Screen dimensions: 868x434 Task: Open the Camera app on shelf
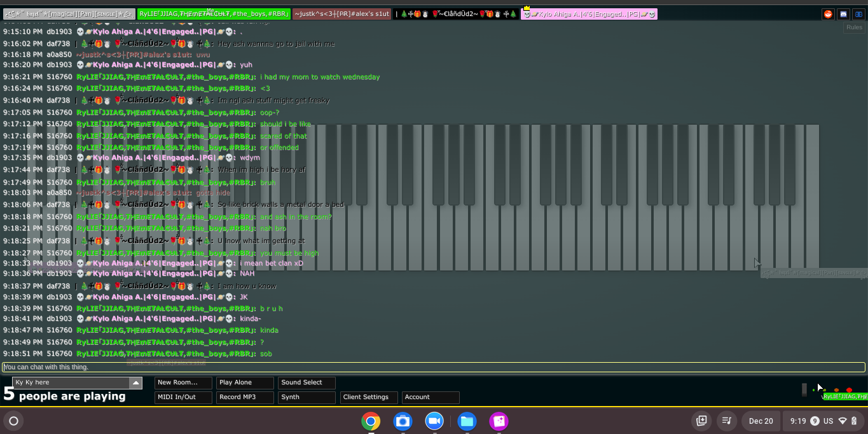coord(403,421)
